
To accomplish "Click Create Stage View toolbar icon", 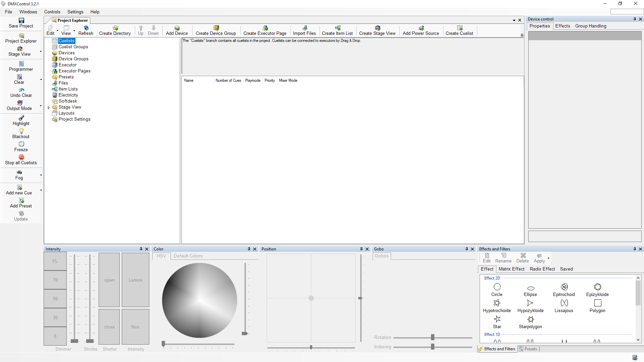I will pos(377,28).
